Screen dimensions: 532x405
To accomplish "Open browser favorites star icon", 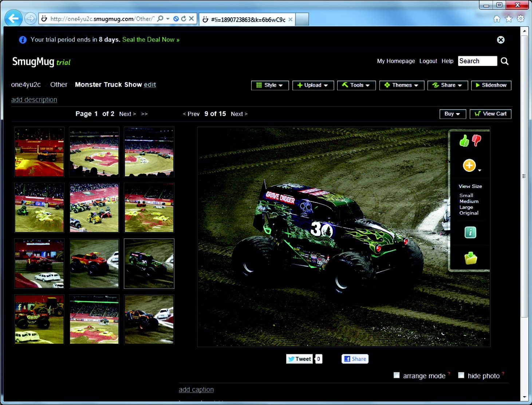I will click(x=509, y=19).
